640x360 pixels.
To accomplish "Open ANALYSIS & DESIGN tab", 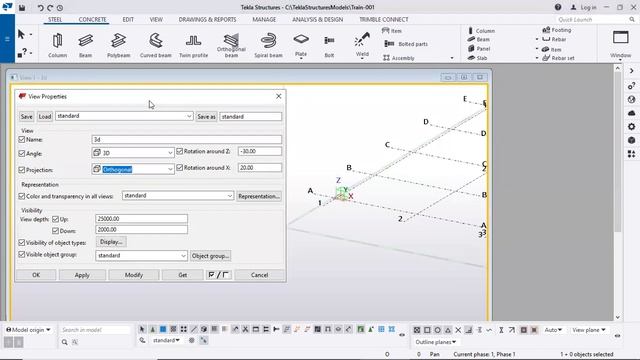I will pos(318,20).
